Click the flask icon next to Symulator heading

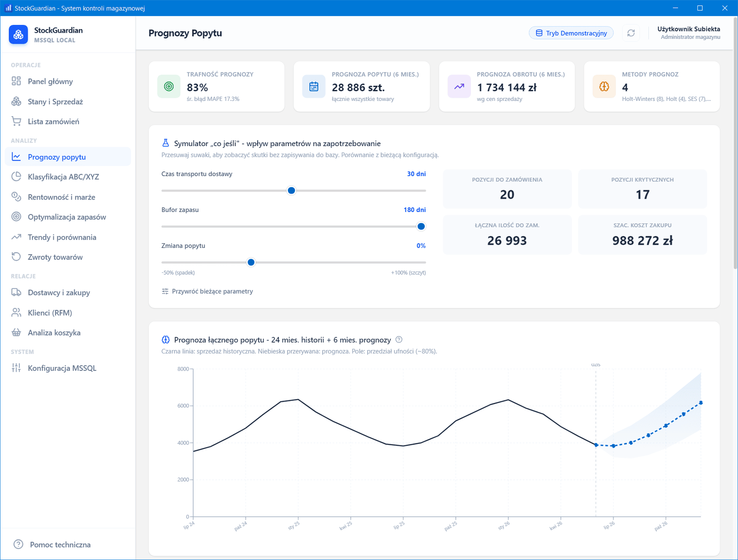point(166,143)
